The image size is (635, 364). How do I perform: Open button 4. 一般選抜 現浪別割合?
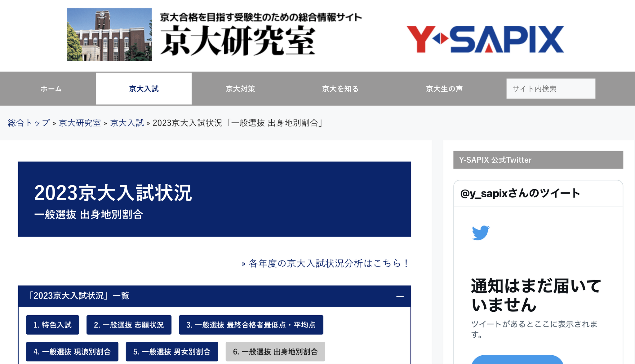click(x=72, y=352)
